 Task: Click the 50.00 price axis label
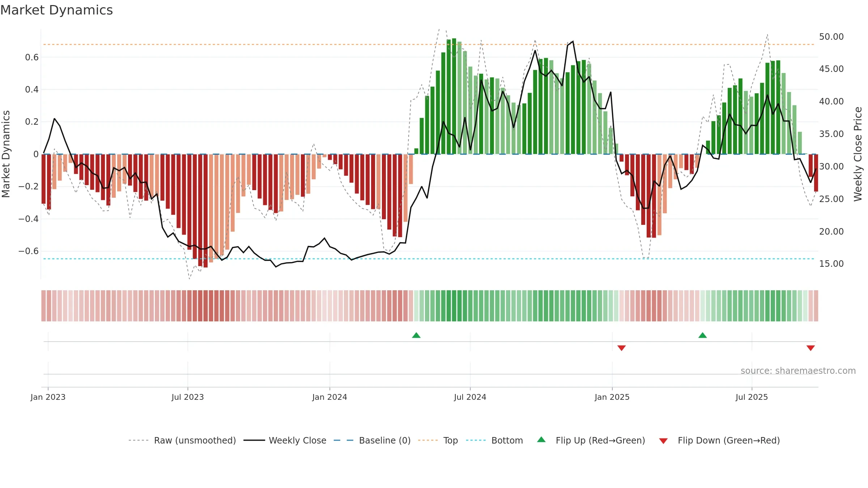click(831, 37)
